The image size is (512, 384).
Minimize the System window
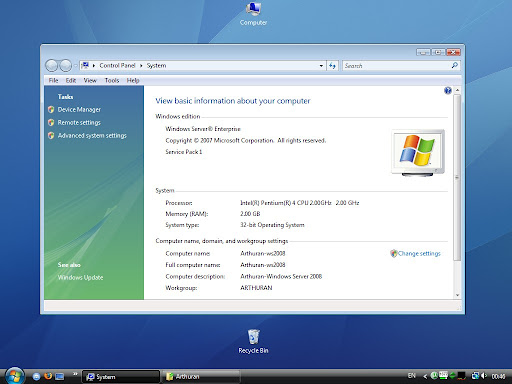pos(423,52)
